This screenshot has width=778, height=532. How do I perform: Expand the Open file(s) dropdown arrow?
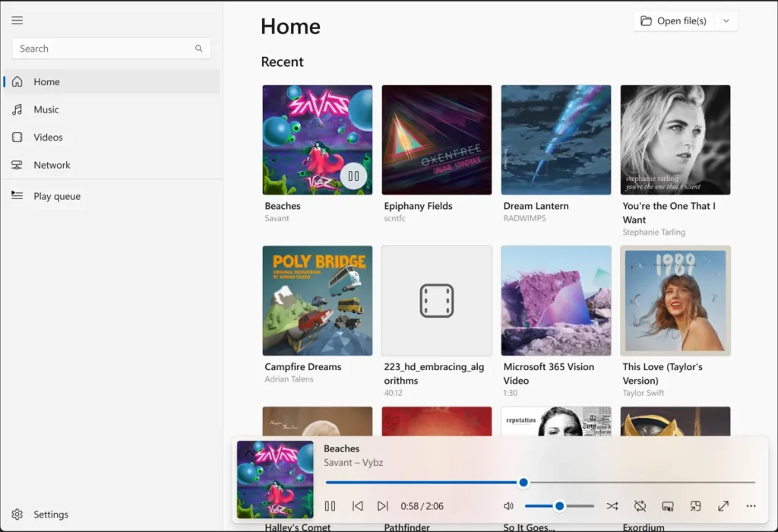pyautogui.click(x=726, y=21)
